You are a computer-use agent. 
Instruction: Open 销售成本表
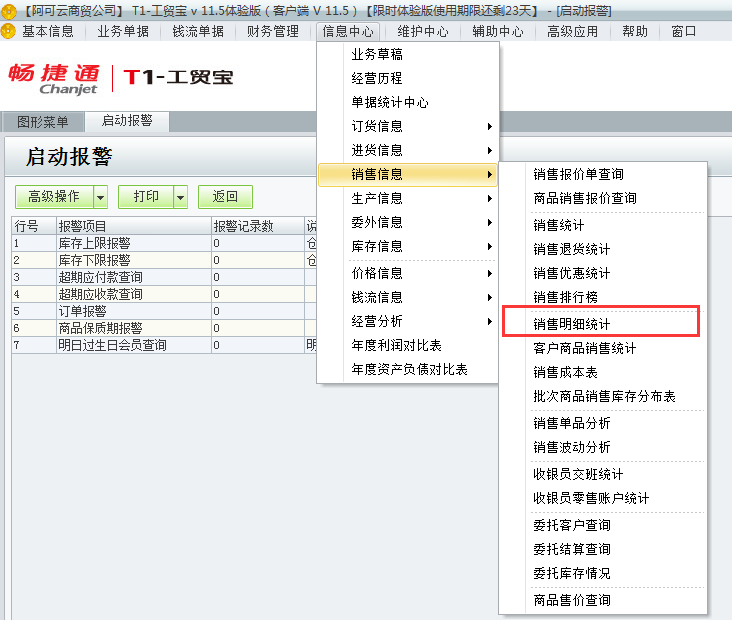603,372
